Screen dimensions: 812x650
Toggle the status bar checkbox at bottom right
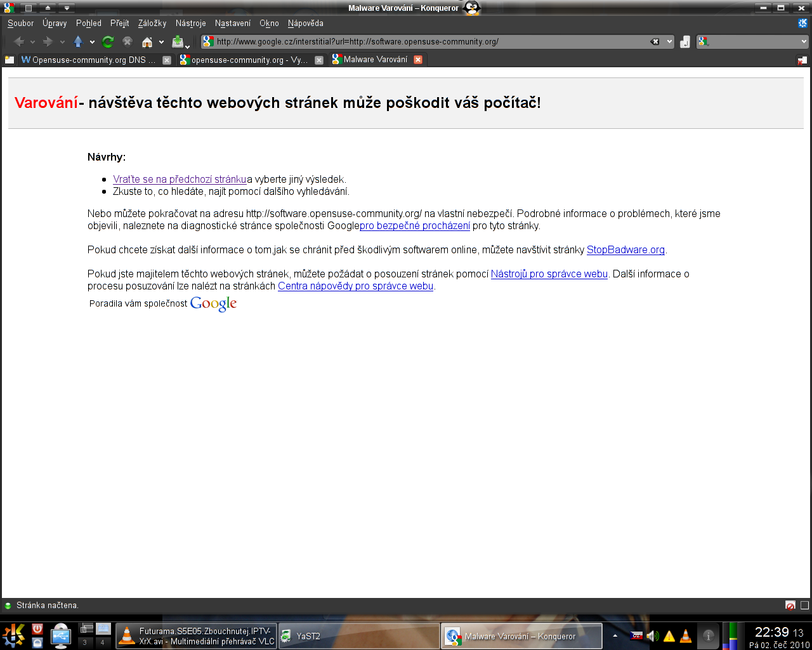pyautogui.click(x=804, y=606)
